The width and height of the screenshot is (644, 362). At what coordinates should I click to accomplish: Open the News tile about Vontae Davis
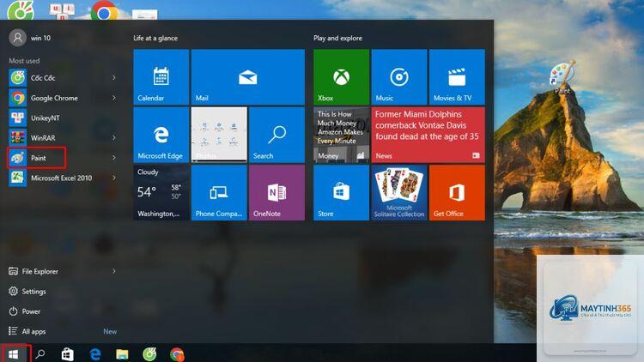tap(428, 135)
